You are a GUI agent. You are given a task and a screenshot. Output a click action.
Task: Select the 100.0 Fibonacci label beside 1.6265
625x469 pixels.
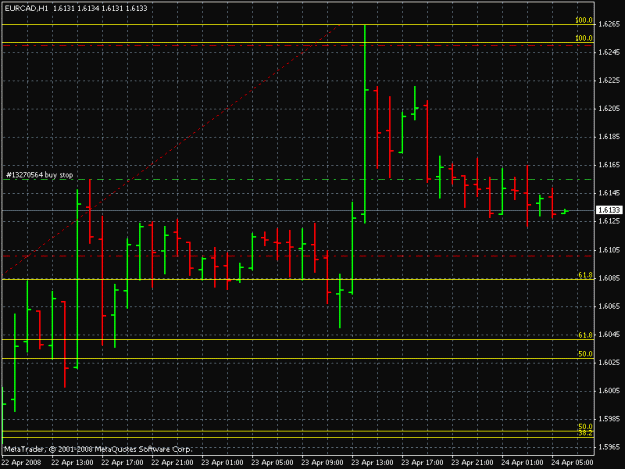[584, 20]
